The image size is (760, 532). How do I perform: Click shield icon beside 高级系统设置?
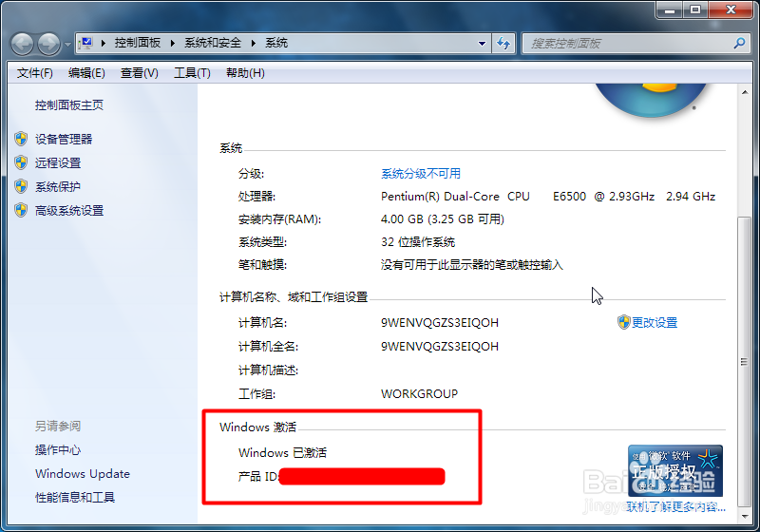(x=21, y=210)
